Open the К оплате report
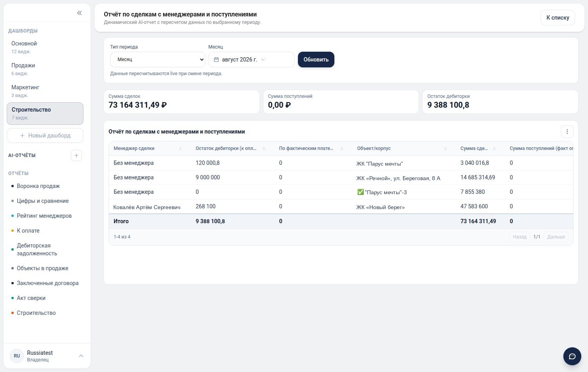This screenshot has height=372, width=588. tap(28, 231)
